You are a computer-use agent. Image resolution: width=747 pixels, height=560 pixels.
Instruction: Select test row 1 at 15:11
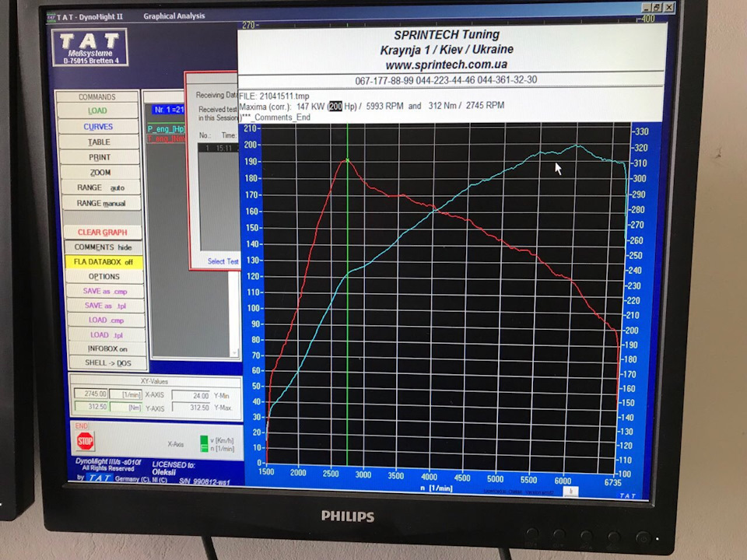pos(218,148)
